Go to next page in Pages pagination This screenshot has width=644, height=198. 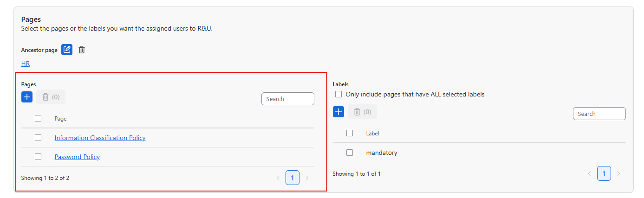[x=307, y=178]
